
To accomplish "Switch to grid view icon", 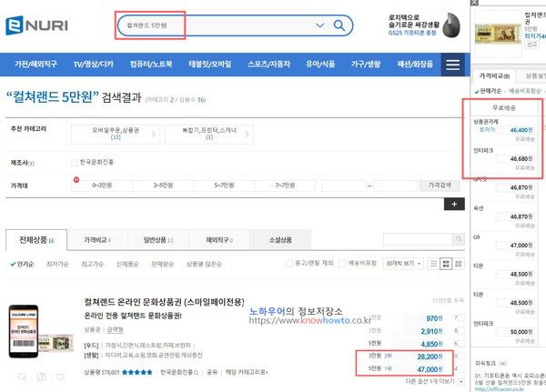I will click(459, 264).
